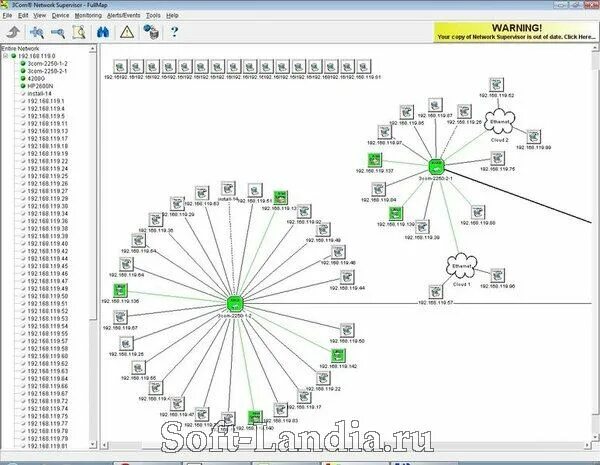Select the install-14 node on the map
Image resolution: width=600 pixels, height=465 pixels.
pos(228,189)
